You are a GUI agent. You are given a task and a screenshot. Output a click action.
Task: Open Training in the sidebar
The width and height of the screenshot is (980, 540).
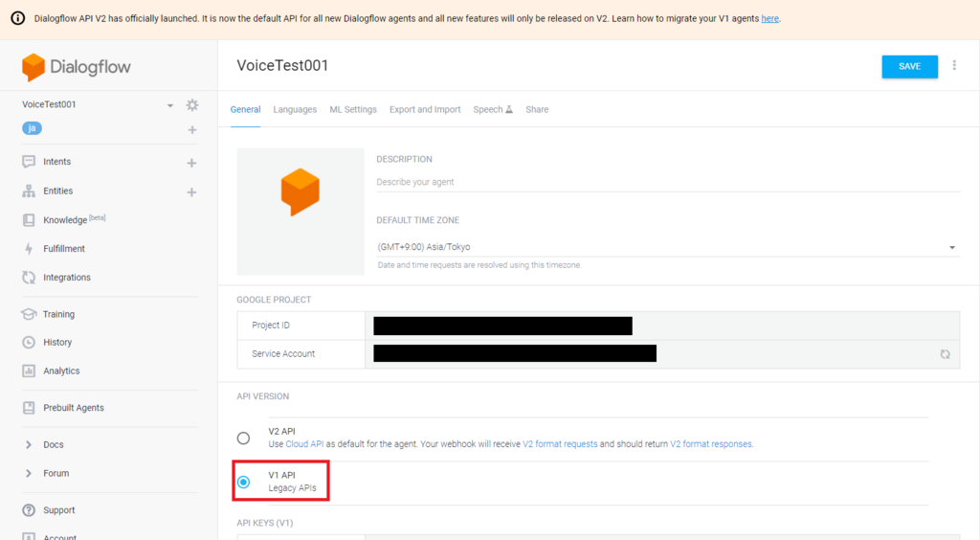click(x=58, y=314)
